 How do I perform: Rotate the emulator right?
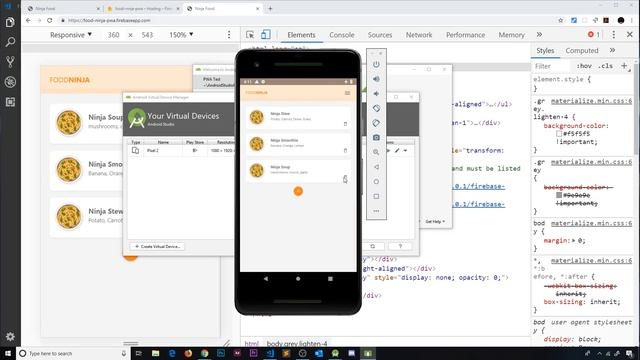pos(376,123)
